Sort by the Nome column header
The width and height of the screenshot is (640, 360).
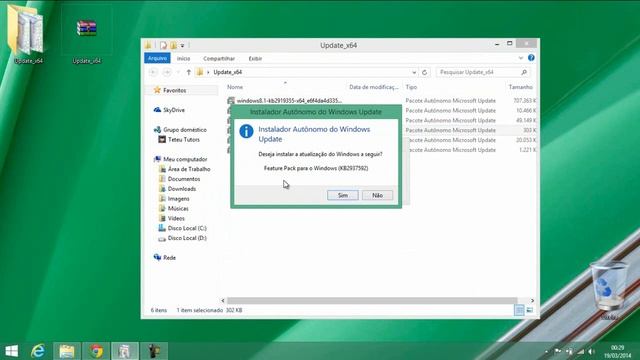[x=235, y=87]
